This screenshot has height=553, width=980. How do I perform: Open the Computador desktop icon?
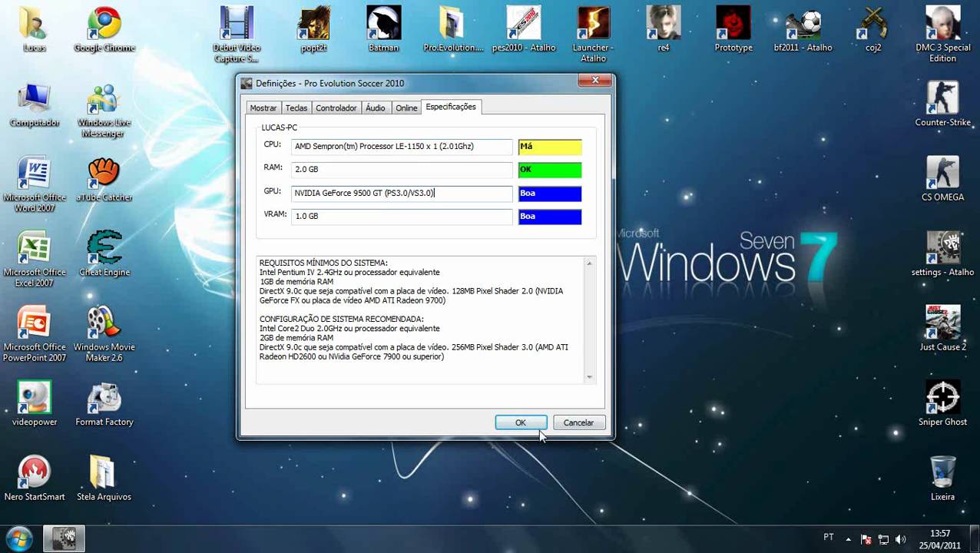click(34, 104)
